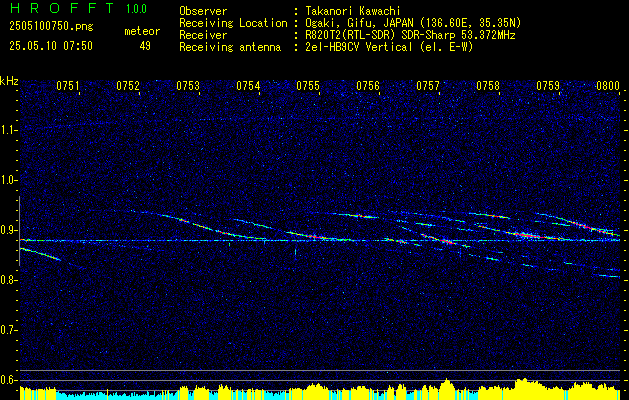The width and height of the screenshot is (629, 400).
Task: Click the 'Observer' field label
Action: pyautogui.click(x=203, y=11)
